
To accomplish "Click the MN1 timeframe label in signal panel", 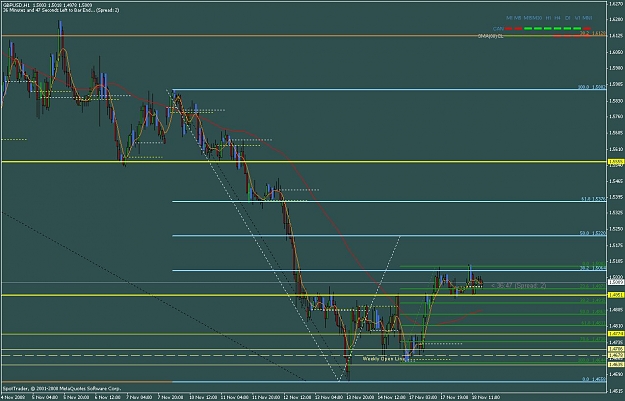I will tap(587, 18).
